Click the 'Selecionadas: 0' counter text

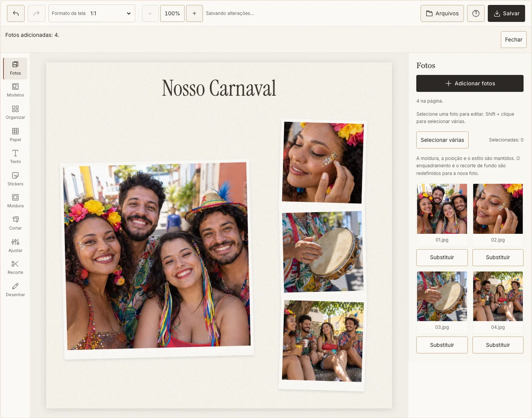coord(506,140)
